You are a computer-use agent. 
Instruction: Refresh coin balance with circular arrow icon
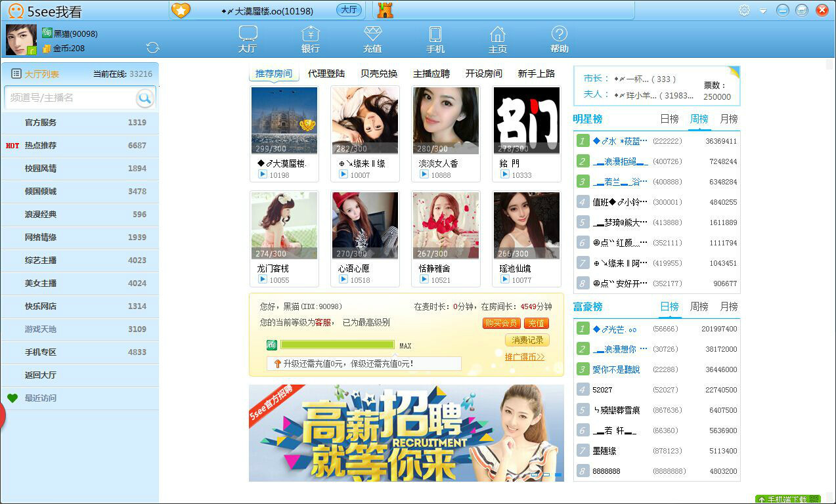153,47
